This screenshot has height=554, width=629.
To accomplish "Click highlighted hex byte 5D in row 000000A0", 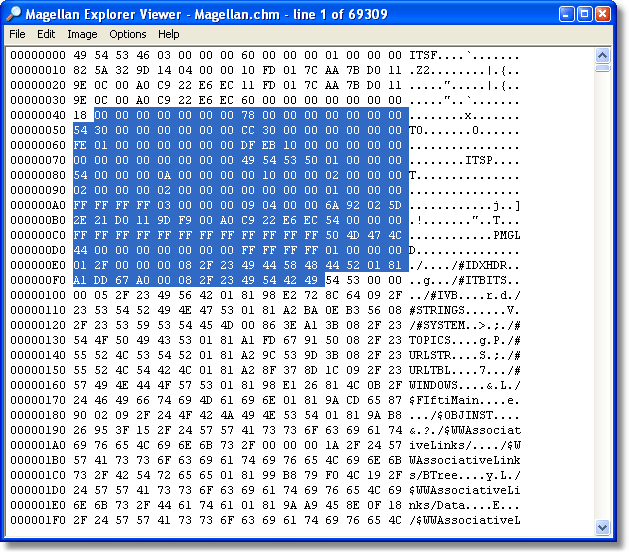I will (395, 205).
